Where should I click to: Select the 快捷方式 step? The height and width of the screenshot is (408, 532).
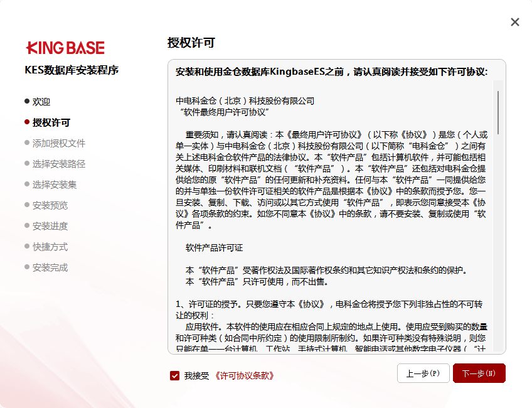point(50,247)
